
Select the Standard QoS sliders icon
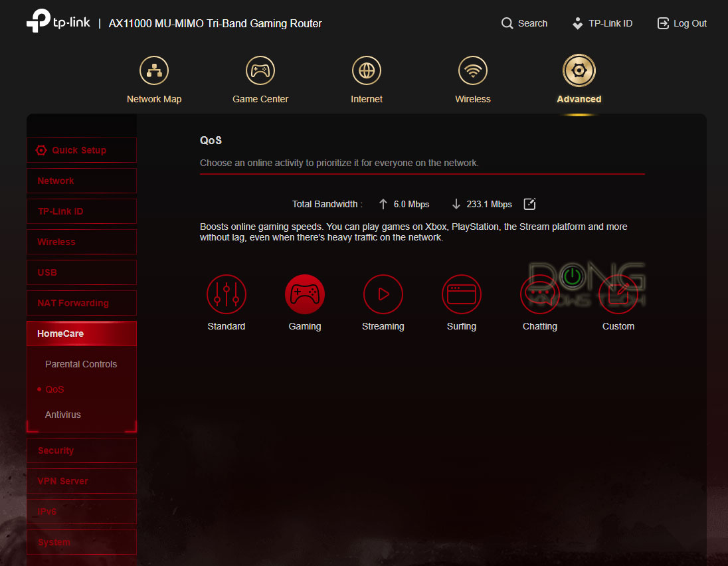[226, 294]
